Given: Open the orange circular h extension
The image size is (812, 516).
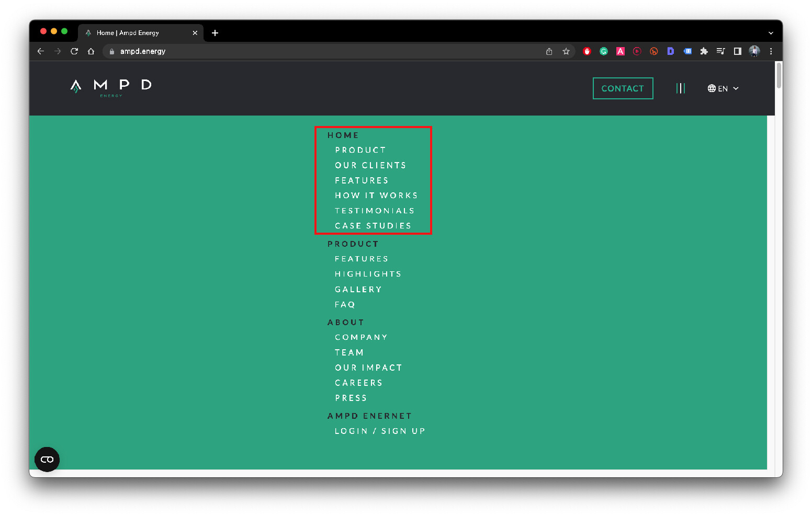Looking at the screenshot, I should pos(654,51).
